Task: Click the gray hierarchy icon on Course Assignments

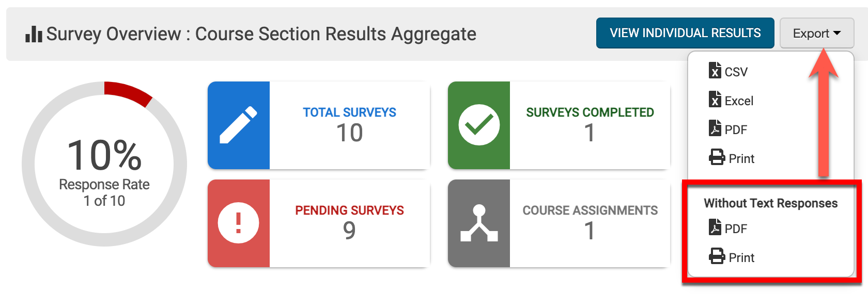Action: [479, 223]
